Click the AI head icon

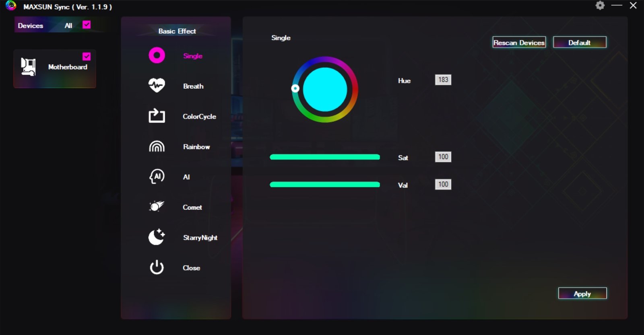coord(157,176)
